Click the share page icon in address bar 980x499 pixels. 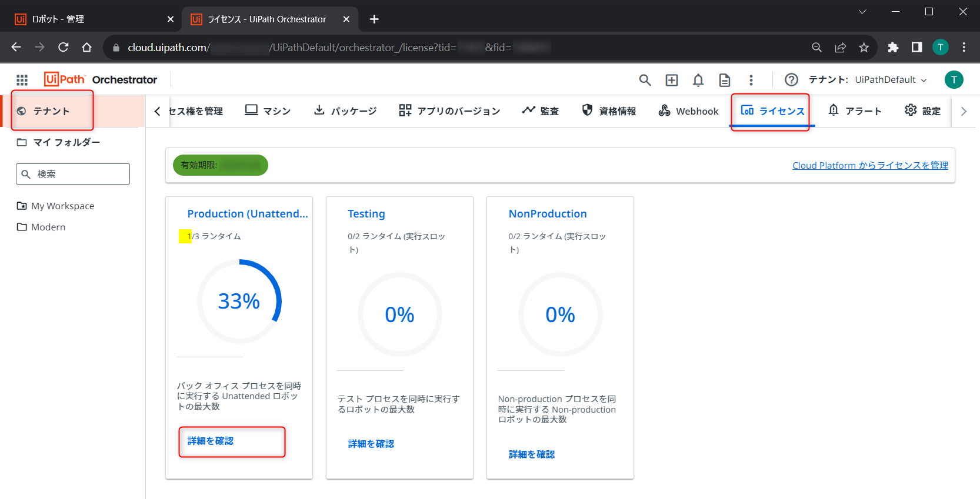840,48
